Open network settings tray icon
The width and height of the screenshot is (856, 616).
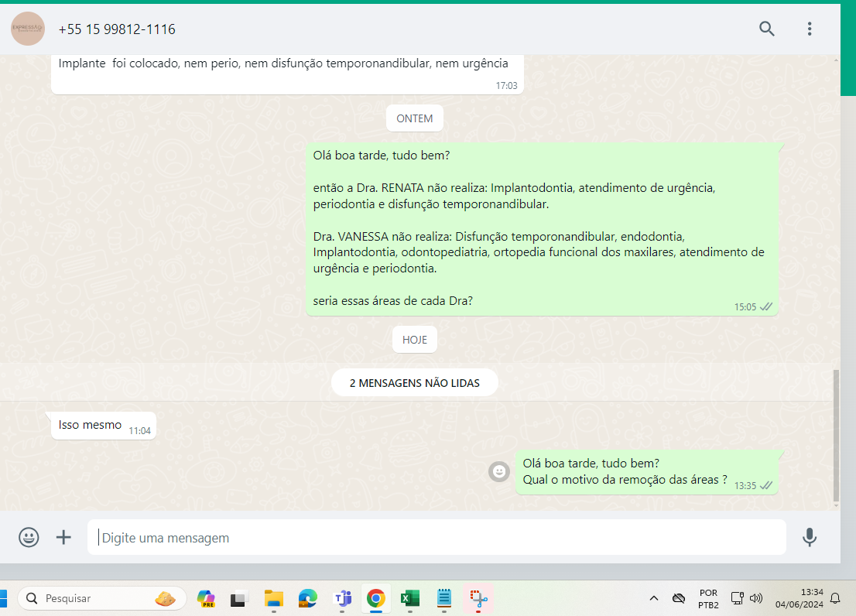pos(737,598)
